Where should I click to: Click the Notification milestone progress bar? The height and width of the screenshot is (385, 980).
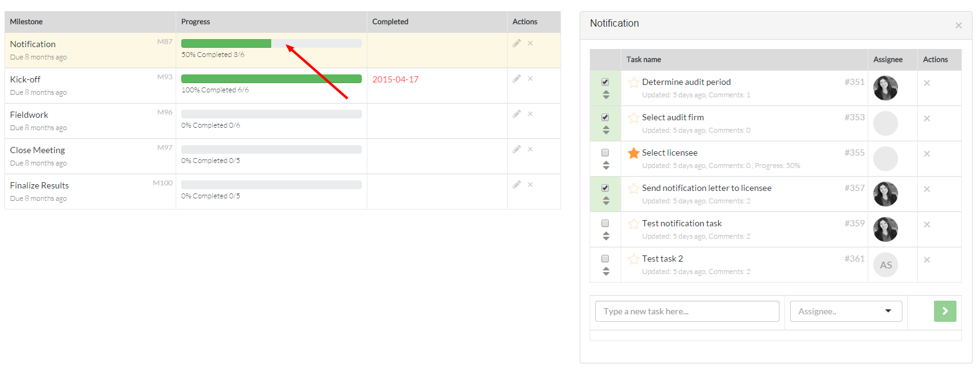[x=271, y=43]
